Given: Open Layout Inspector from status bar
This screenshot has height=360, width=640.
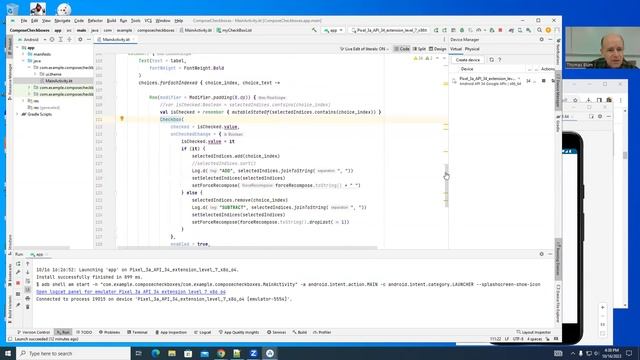Looking at the screenshot, I should pyautogui.click(x=533, y=332).
